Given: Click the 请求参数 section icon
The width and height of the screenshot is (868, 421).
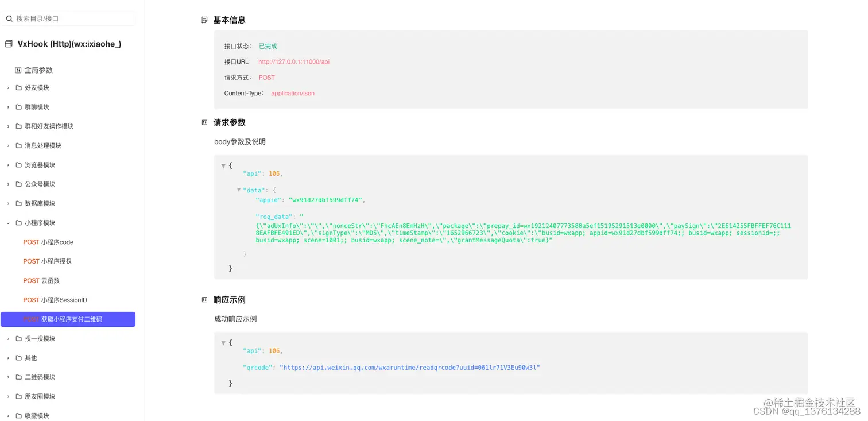Looking at the screenshot, I should (x=204, y=122).
